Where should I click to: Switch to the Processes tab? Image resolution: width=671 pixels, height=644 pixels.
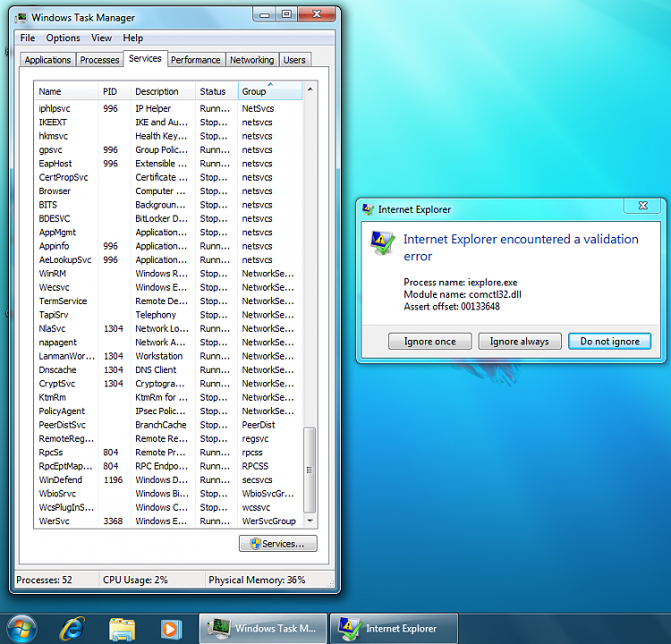pos(99,60)
